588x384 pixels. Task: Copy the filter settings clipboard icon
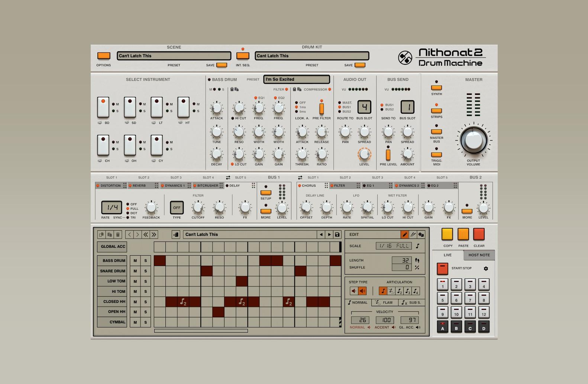[x=232, y=89]
